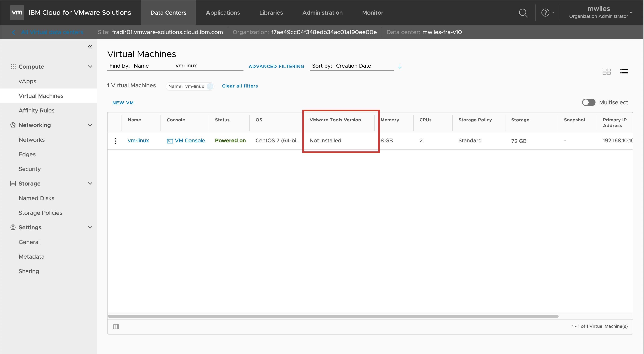Viewport: 644px width, 354px height.
Task: Open column chooser icon below the table
Action: tap(116, 326)
